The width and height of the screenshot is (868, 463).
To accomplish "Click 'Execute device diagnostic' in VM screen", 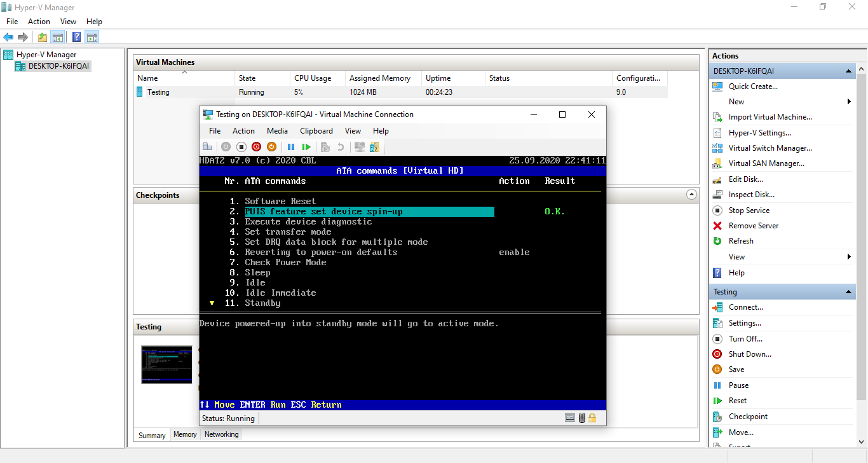I will point(308,221).
